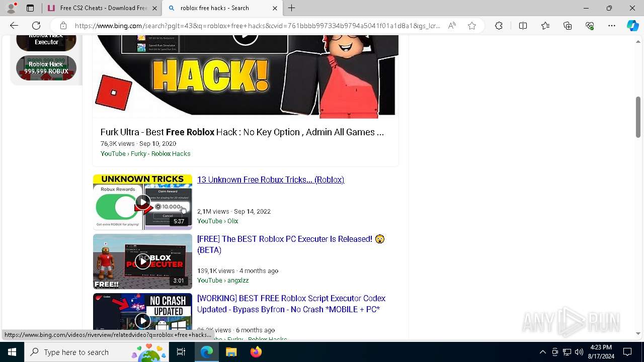Select Roblox Hack Executor suggestion
Viewport: 644px width, 362px height.
[46, 43]
